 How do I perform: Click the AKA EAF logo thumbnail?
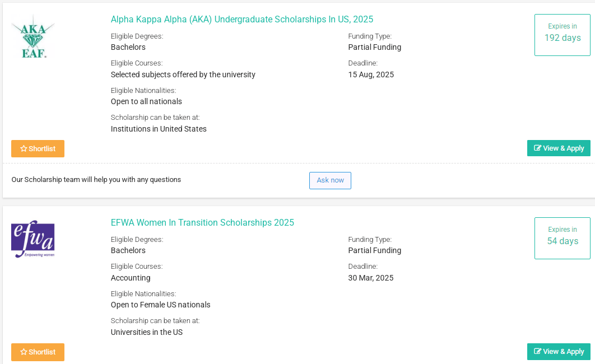click(34, 36)
